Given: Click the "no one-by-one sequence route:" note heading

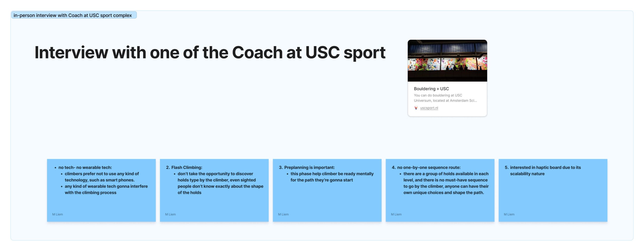Looking at the screenshot, I should 429,167.
